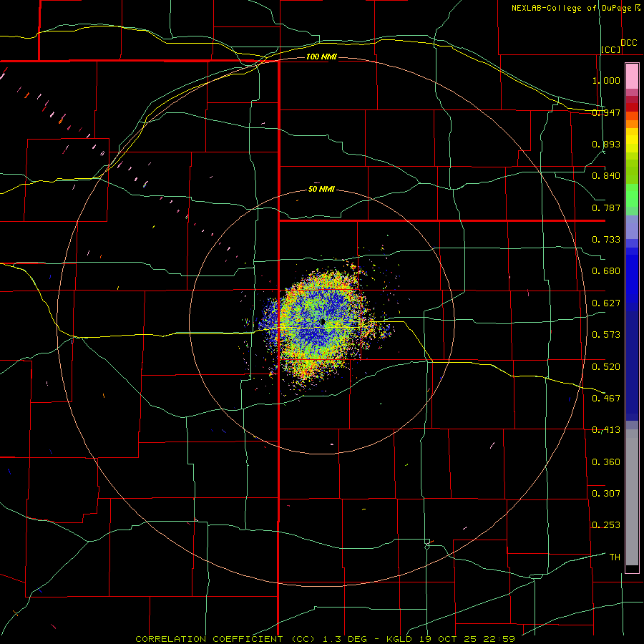644x644 pixels.
Task: Select the 1.000 scale value
Action: pos(606,80)
